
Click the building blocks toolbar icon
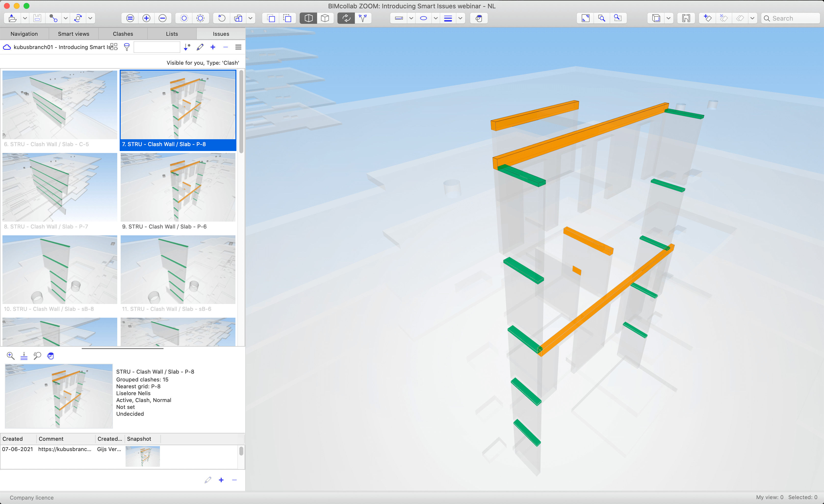coord(238,18)
